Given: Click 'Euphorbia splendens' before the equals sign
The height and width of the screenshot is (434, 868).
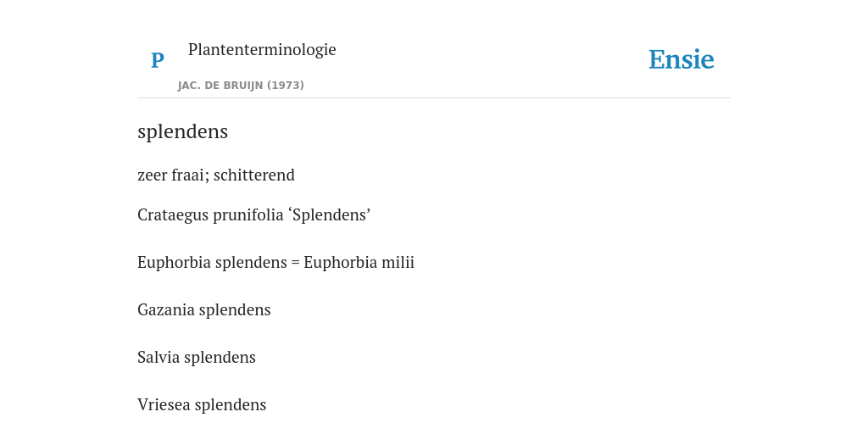Looking at the screenshot, I should [x=212, y=263].
